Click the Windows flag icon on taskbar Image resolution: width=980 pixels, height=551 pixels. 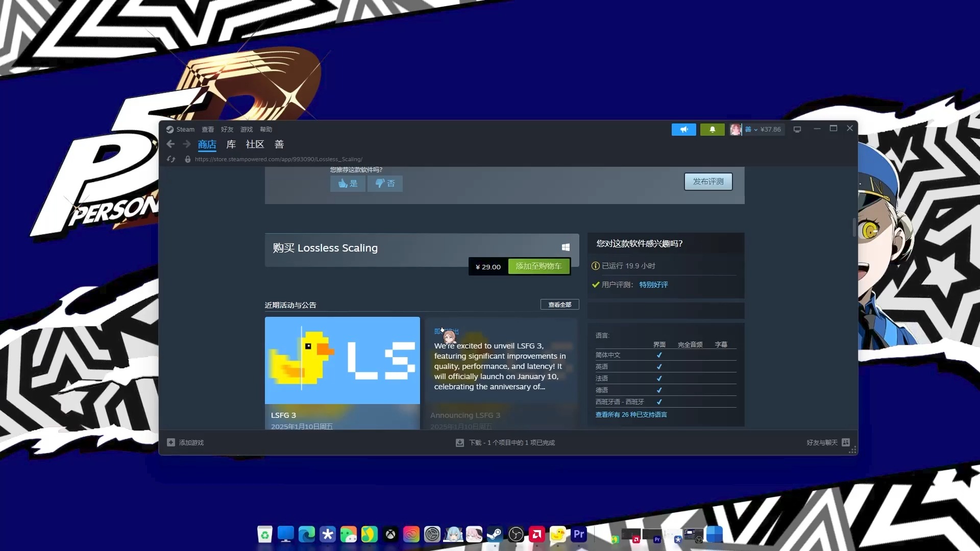point(715,534)
